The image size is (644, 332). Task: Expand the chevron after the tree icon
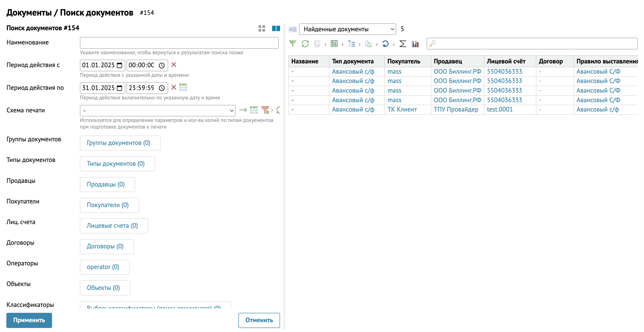coord(360,45)
